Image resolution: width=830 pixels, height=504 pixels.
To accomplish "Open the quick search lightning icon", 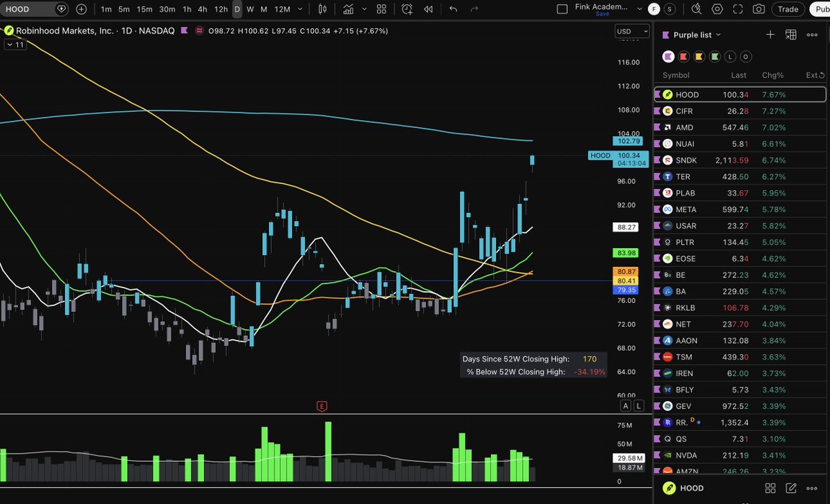I will pos(696,9).
